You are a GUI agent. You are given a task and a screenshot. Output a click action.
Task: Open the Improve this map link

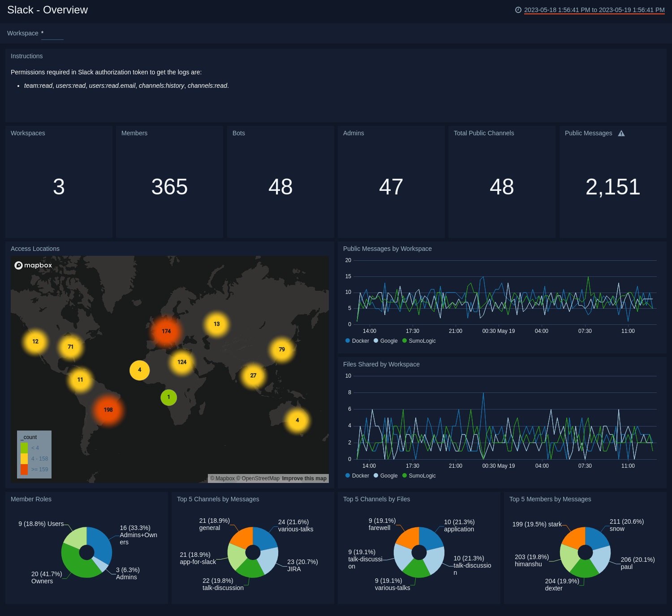coord(304,478)
